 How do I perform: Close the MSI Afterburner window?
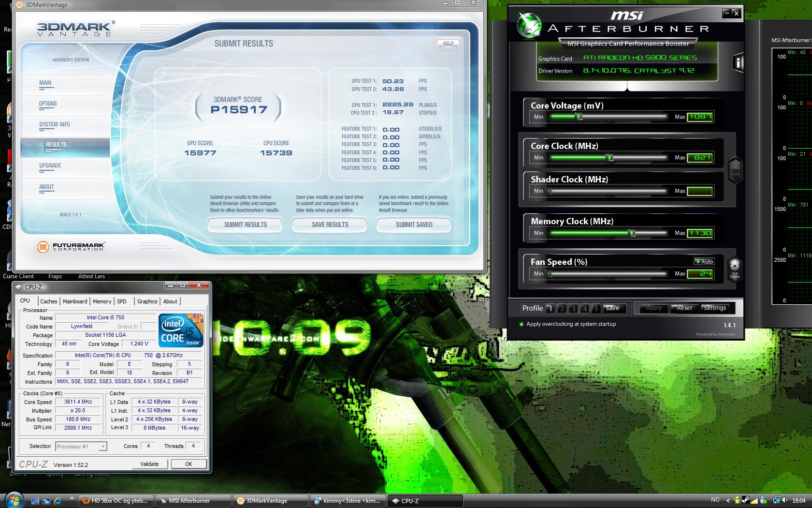(736, 13)
